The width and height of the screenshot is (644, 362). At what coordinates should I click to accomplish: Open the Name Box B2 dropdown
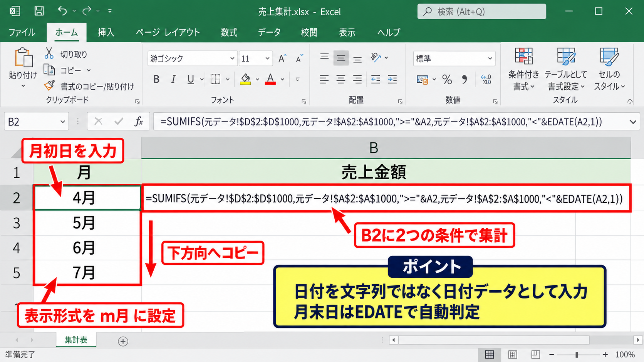point(62,122)
